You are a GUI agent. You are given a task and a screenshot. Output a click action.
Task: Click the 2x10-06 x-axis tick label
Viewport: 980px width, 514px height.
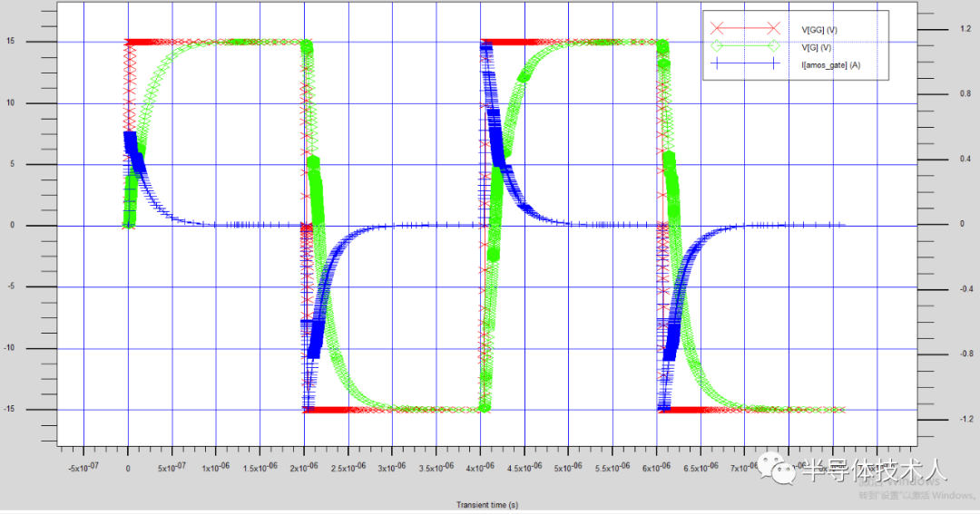click(x=304, y=467)
